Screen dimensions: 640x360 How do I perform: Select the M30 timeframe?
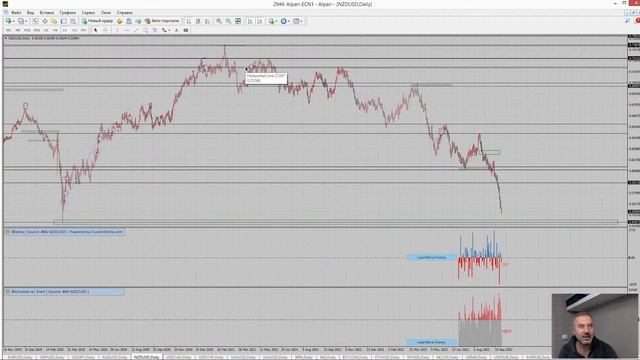pos(36,30)
